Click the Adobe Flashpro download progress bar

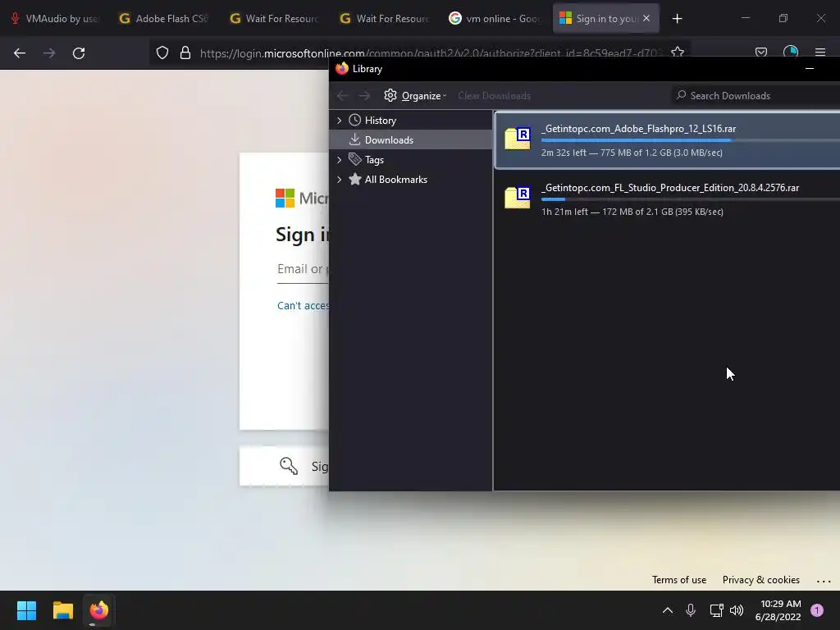[x=691, y=140]
